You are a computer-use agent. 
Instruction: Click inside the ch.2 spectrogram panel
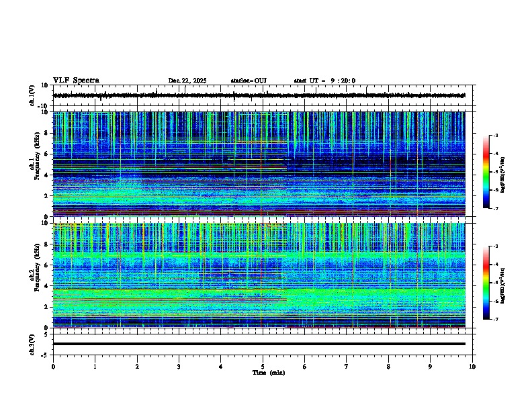[x=259, y=275]
